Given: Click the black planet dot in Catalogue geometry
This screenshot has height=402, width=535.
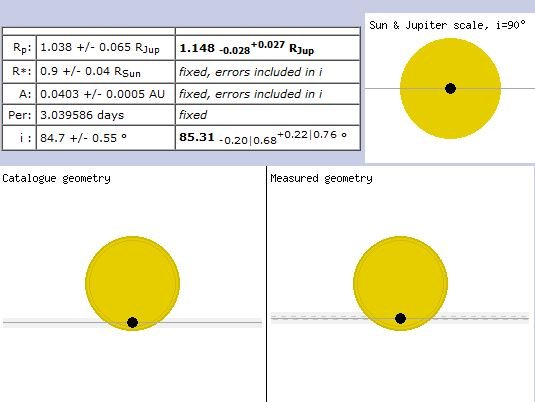Looking at the screenshot, I should (x=132, y=322).
